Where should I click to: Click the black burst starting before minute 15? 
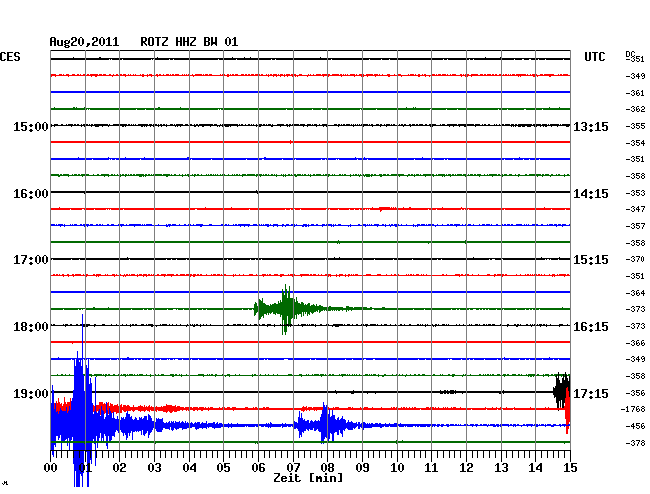point(562,390)
